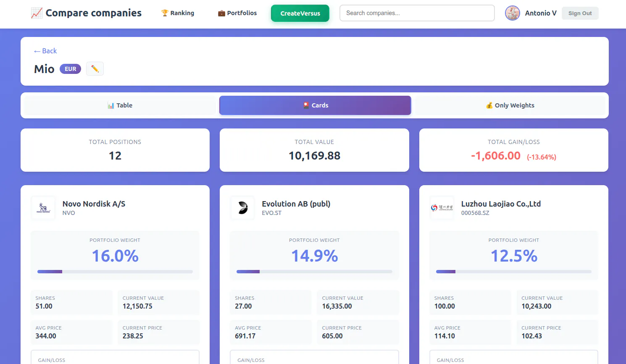
Task: Click the total gain/loss -1,606.00
Action: pos(496,156)
